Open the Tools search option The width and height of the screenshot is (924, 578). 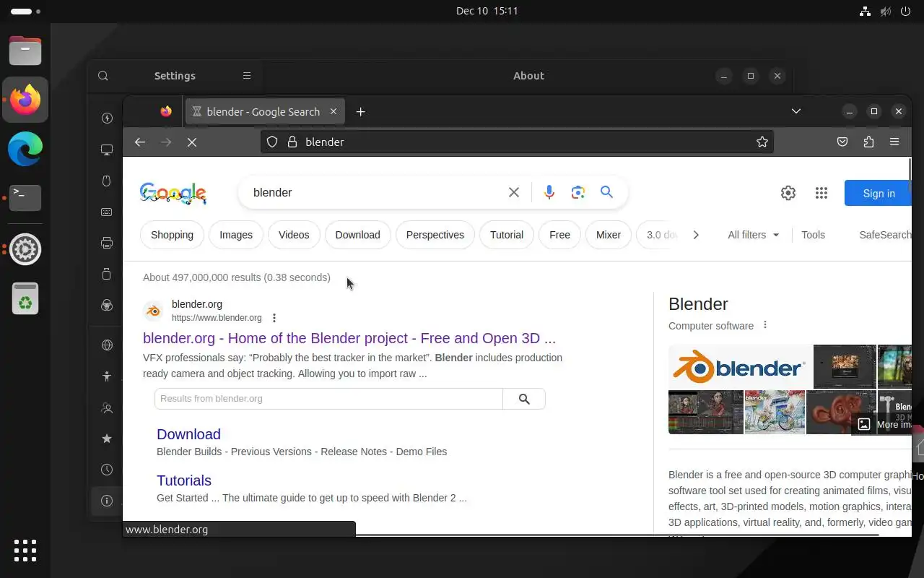813,235
